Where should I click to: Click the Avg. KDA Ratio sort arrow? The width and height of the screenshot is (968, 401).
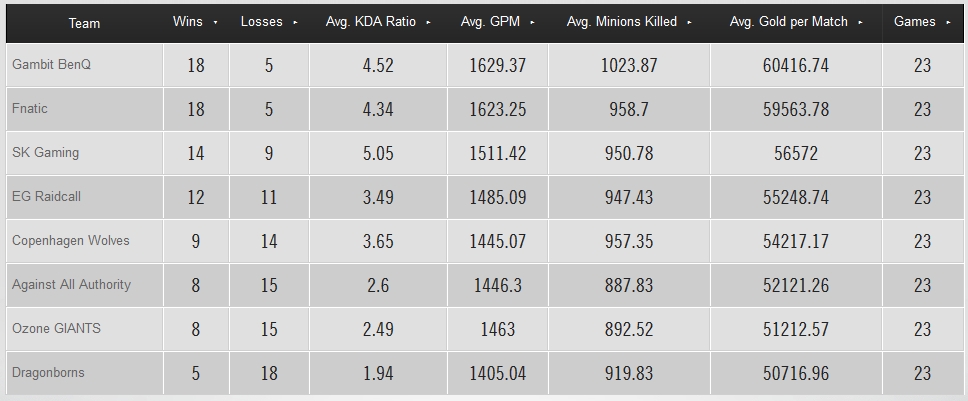pyautogui.click(x=428, y=22)
